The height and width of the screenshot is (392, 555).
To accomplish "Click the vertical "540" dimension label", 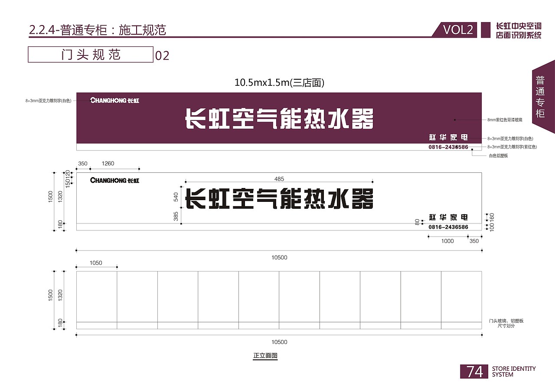I will click(x=176, y=197).
